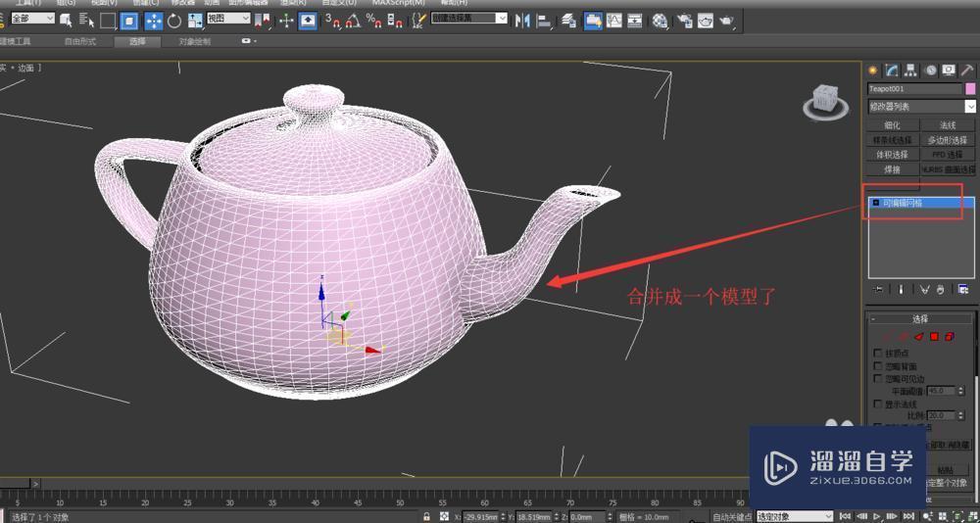The image size is (980, 523).
Task: Adjust the 平面阈值 spinner arrows
Action: [960, 391]
